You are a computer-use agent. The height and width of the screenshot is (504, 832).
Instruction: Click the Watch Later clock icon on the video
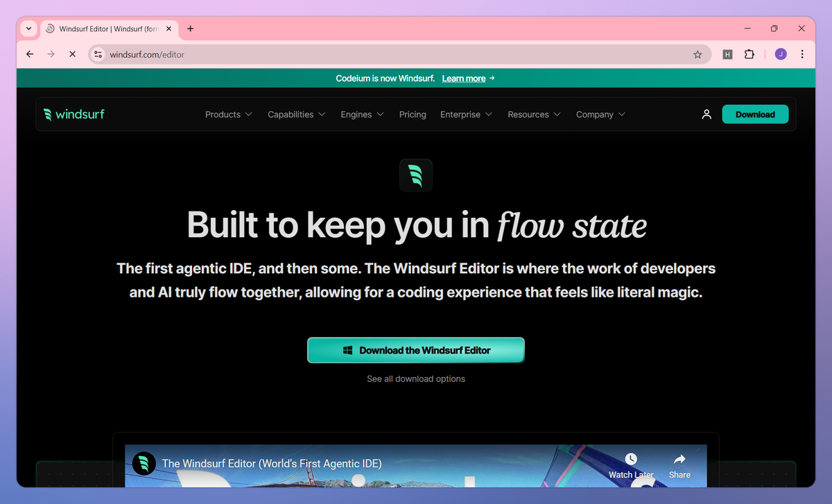pyautogui.click(x=631, y=459)
